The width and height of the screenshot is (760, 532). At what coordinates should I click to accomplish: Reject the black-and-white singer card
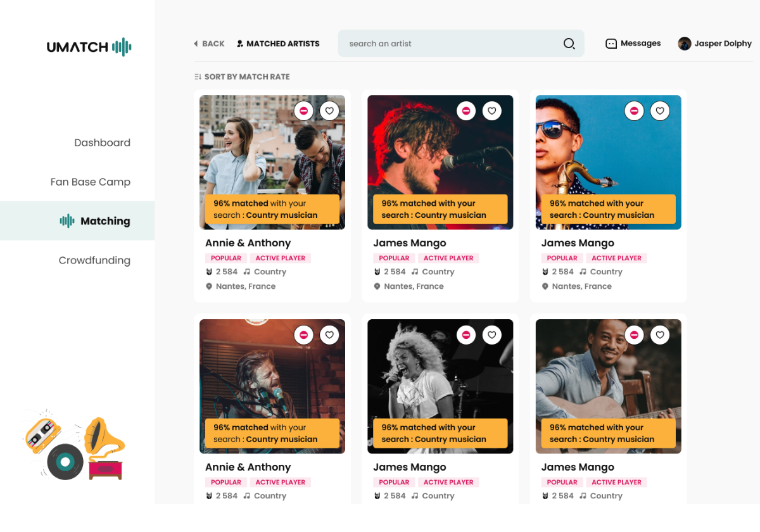466,335
